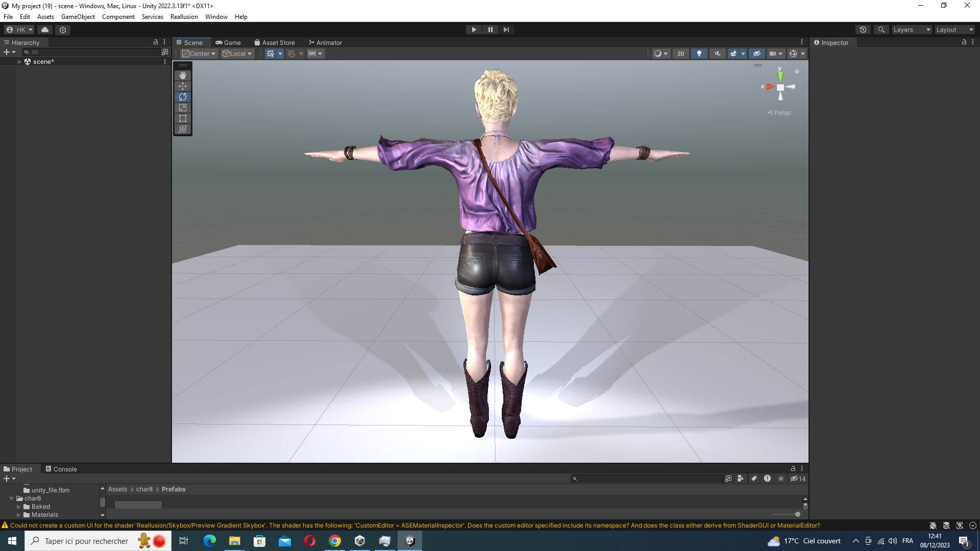The image size is (980, 551).
Task: Switch to the Animator tab
Action: 325,42
